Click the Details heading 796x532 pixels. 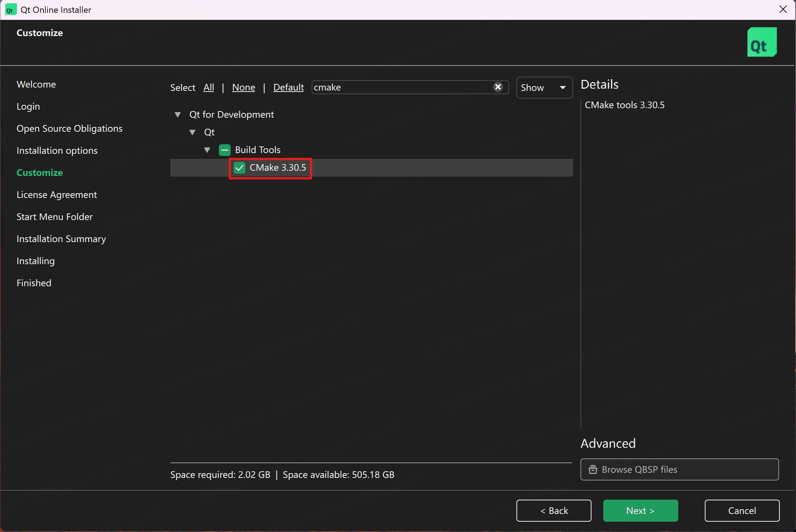600,85
